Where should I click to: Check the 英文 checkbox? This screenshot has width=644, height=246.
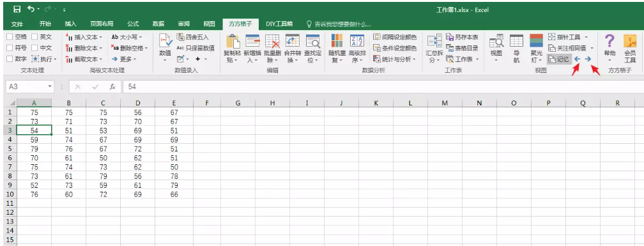pyautogui.click(x=34, y=37)
